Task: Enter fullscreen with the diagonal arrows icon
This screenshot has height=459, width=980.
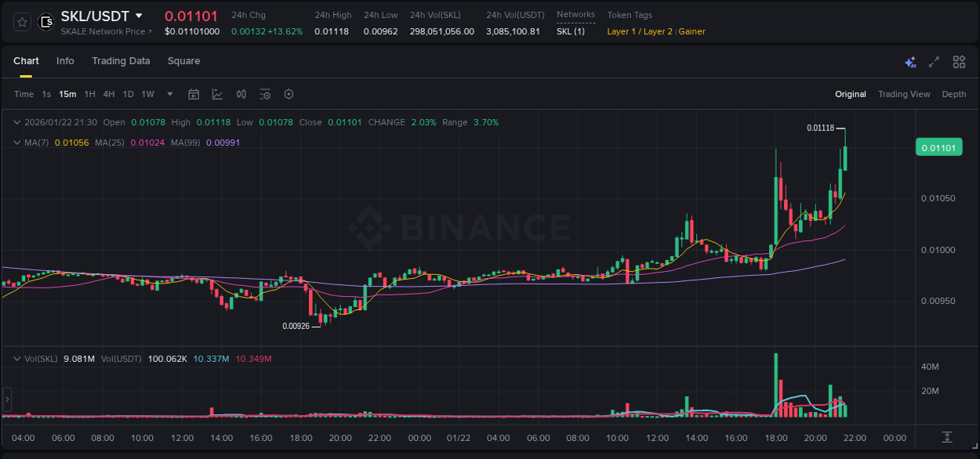Action: tap(934, 61)
